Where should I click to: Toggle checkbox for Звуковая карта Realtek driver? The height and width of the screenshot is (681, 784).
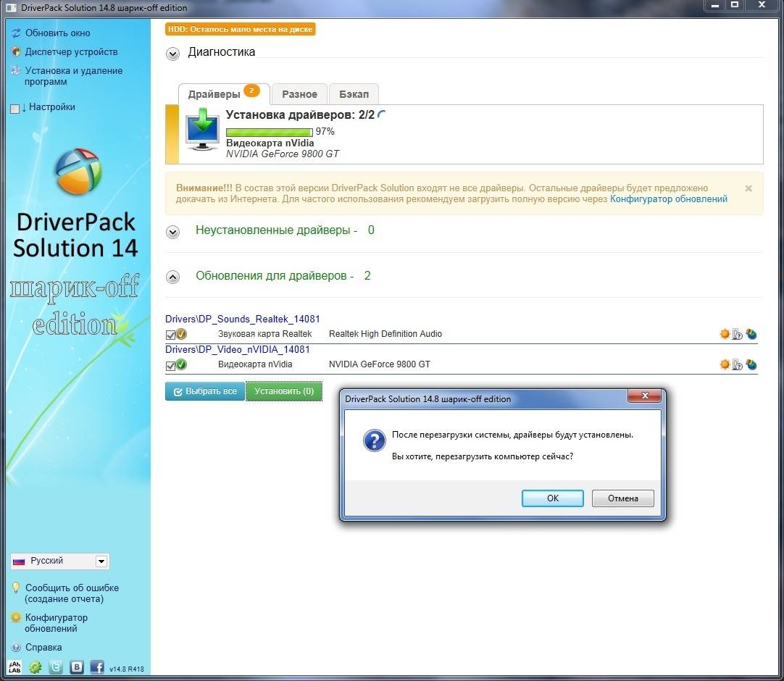(x=170, y=335)
